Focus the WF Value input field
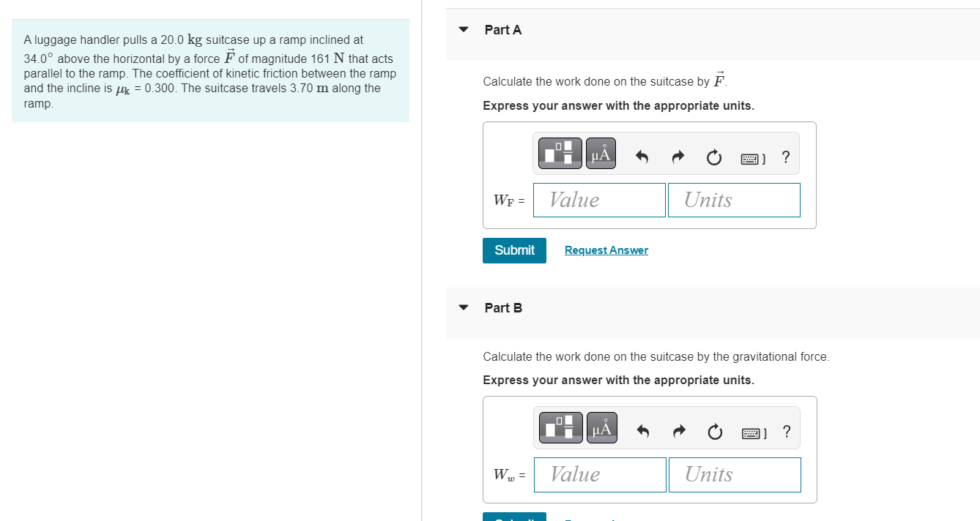Viewport: 980px width, 521px height. coord(599,200)
